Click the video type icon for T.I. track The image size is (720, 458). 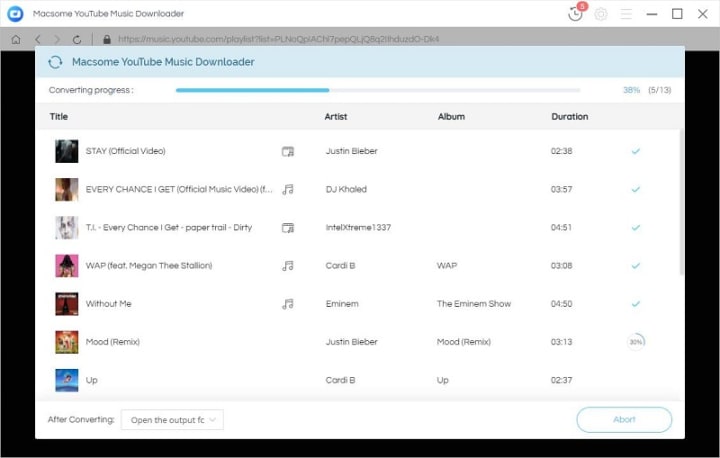click(x=288, y=227)
